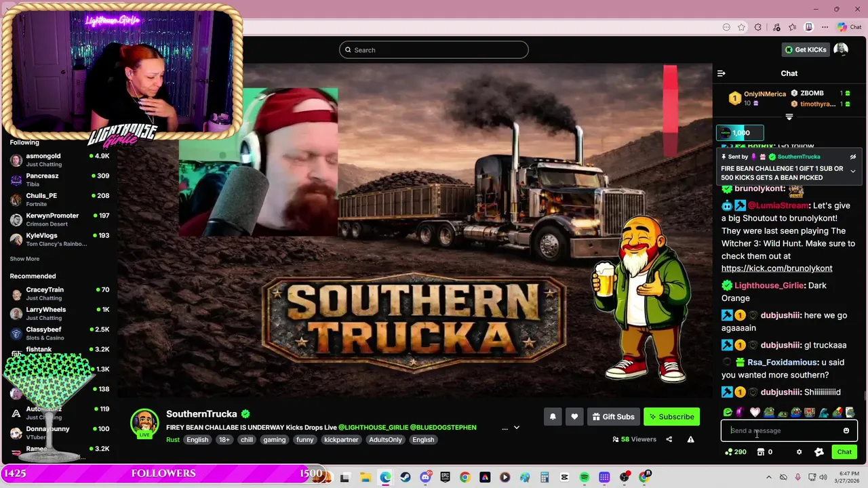The image size is (868, 488).
Task: Select the chill tag
Action: [x=247, y=439]
